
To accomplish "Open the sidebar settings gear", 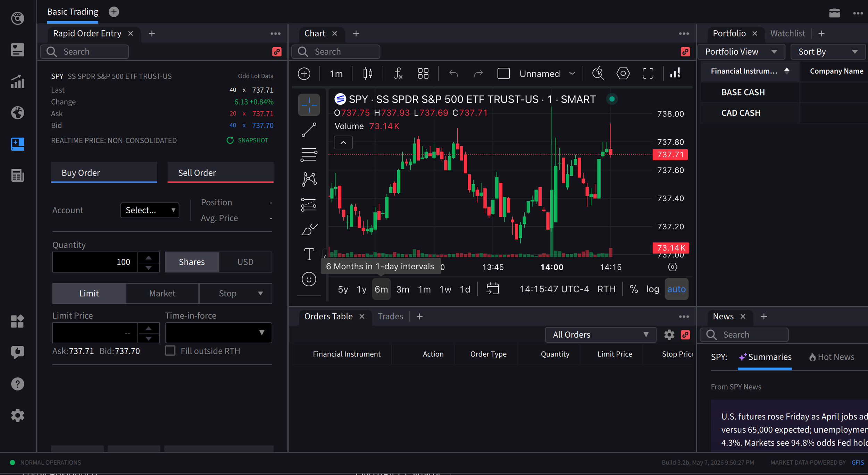I will point(17,415).
